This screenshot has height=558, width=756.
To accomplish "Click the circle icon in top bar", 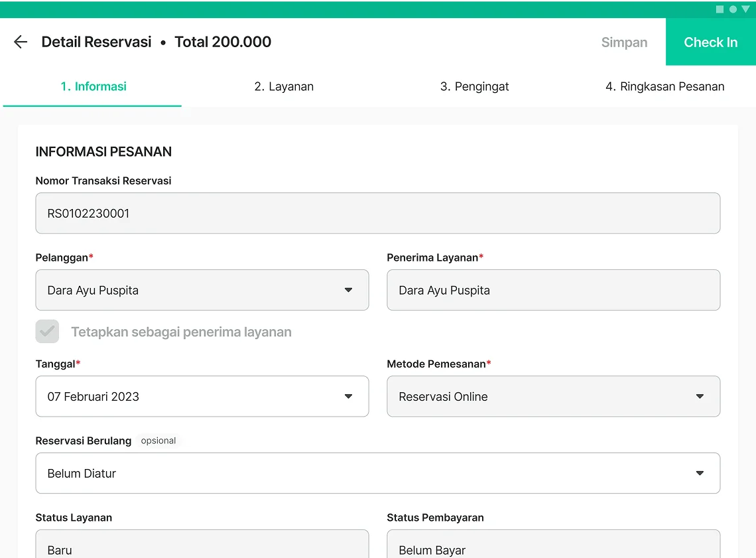I will pyautogui.click(x=733, y=9).
